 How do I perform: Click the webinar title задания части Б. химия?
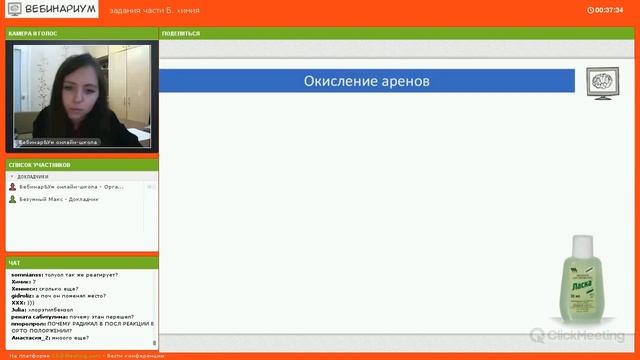click(155, 11)
